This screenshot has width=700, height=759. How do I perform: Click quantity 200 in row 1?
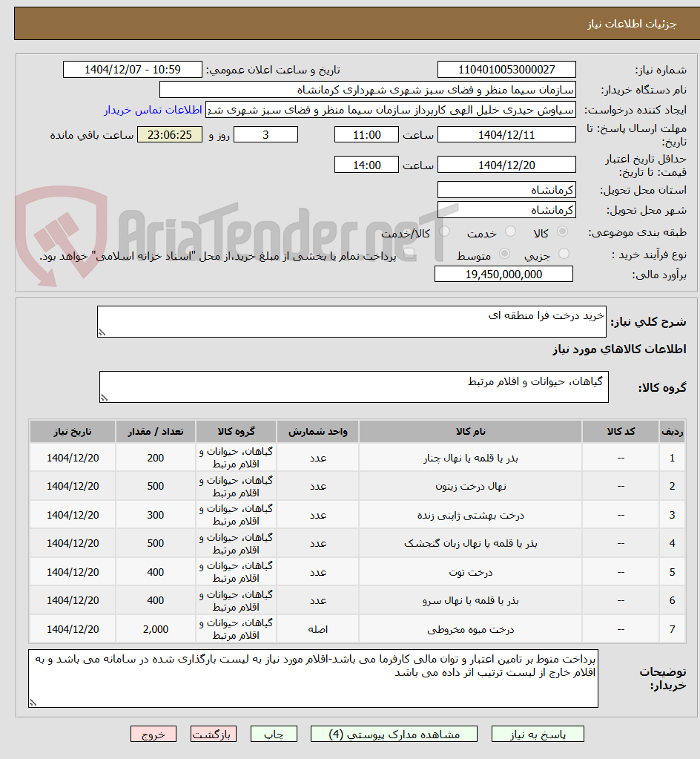click(x=155, y=458)
